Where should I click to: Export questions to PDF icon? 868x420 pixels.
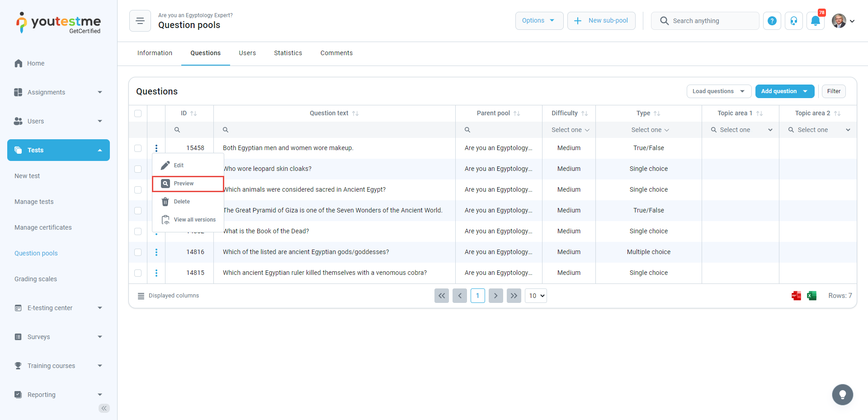pyautogui.click(x=796, y=296)
